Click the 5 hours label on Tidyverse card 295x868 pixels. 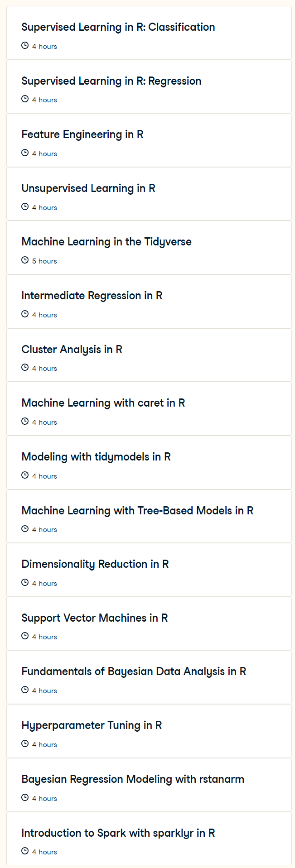44,261
